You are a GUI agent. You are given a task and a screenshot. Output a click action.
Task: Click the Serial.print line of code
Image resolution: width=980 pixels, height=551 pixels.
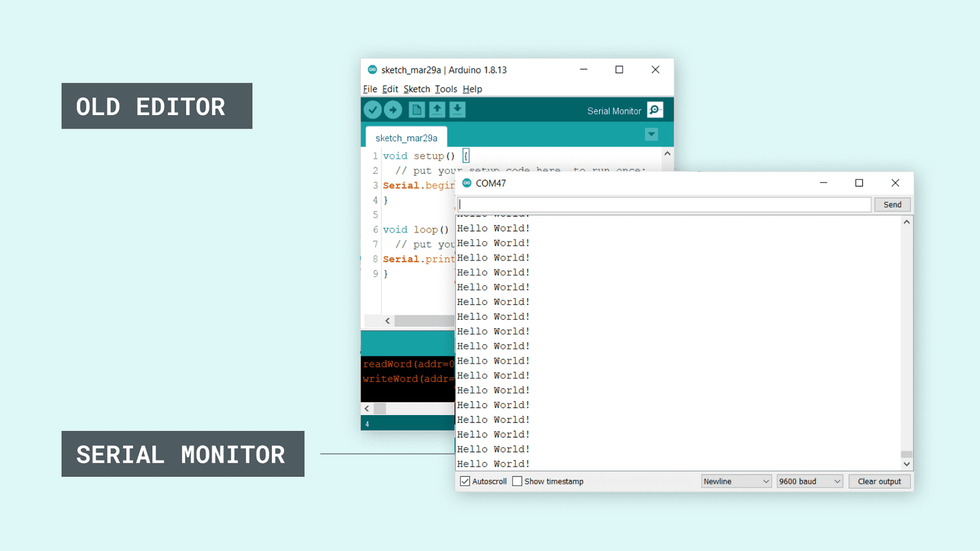(x=419, y=259)
